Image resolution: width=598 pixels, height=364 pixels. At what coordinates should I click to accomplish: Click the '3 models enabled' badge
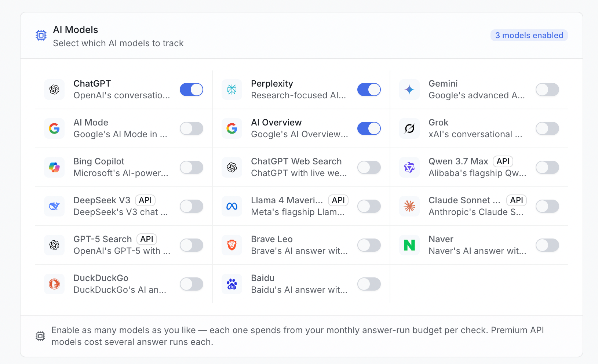click(529, 35)
